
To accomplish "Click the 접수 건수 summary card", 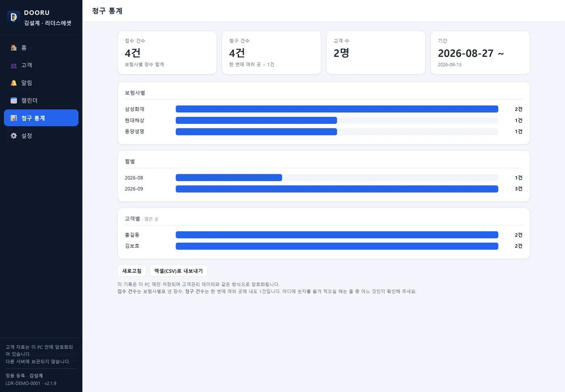I will [167, 53].
